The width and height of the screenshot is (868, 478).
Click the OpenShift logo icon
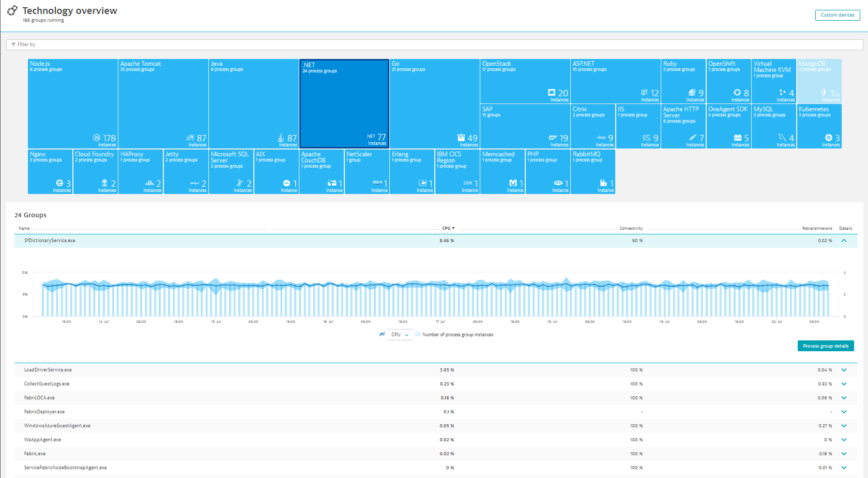(x=737, y=93)
